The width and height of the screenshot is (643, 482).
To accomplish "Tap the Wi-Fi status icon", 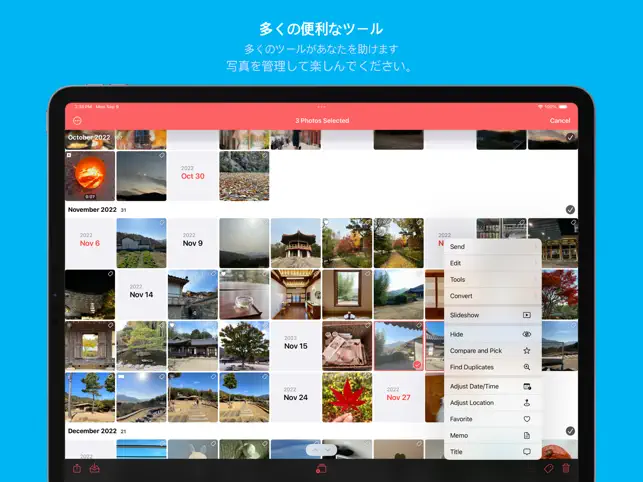I will pos(540,107).
